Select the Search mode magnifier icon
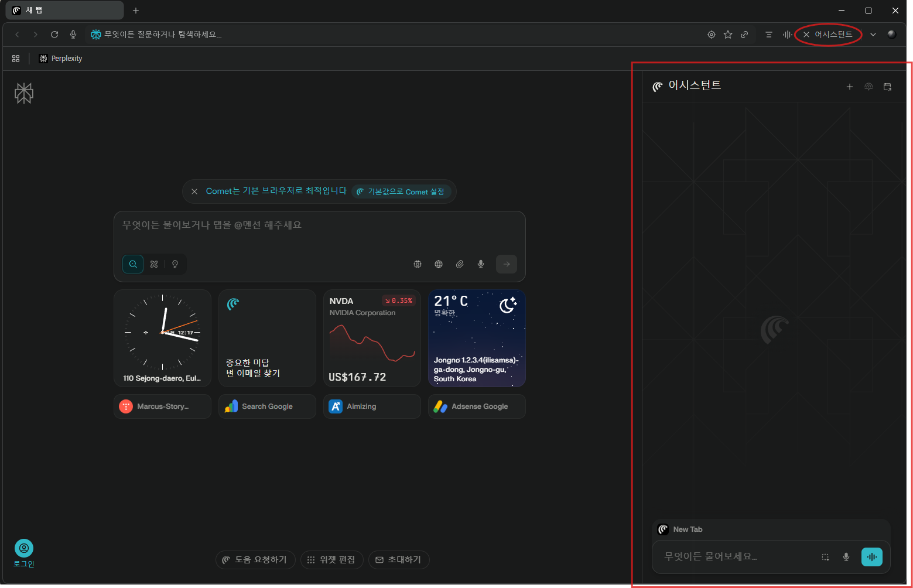This screenshot has width=913, height=588. pos(133,264)
